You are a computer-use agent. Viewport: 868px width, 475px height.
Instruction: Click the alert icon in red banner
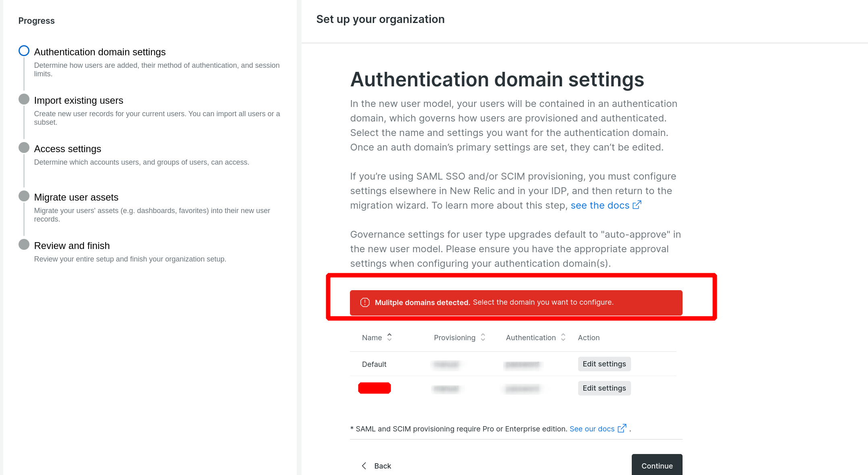[x=365, y=302]
